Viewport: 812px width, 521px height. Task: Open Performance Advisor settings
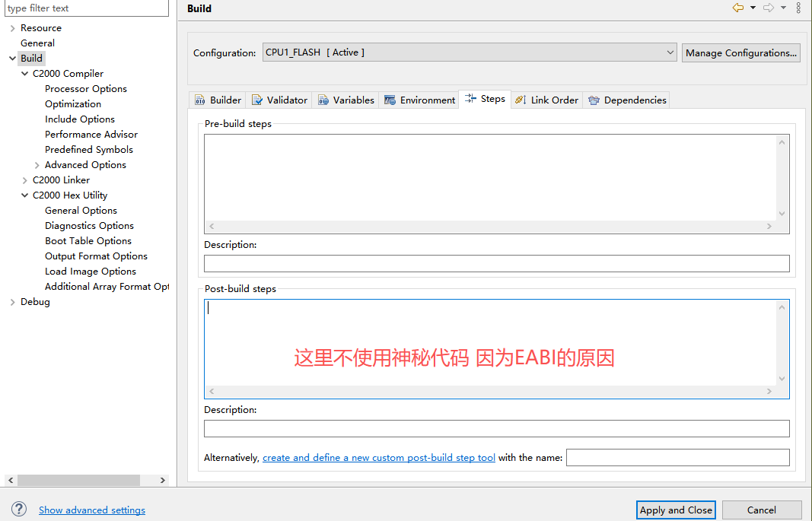[91, 135]
